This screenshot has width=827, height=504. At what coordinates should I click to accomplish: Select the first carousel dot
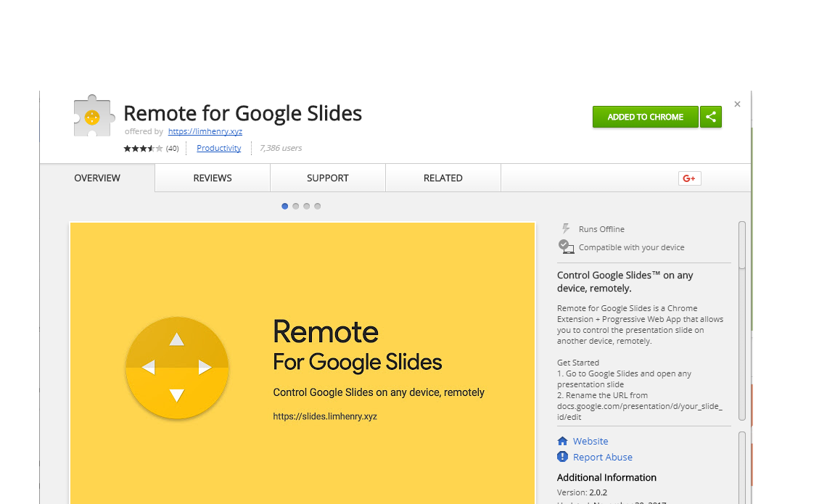click(285, 206)
